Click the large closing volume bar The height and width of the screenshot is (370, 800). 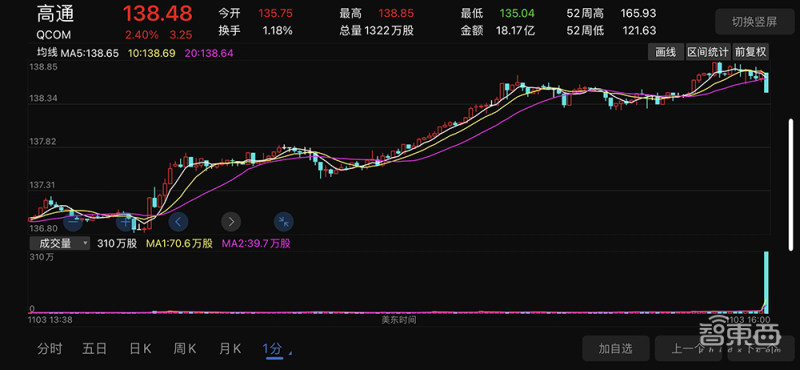click(766, 282)
